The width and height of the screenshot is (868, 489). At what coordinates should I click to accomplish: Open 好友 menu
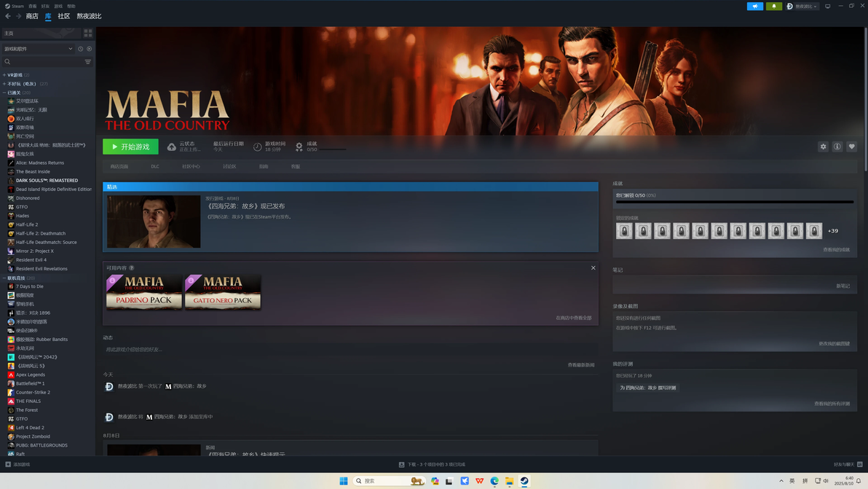tap(45, 6)
